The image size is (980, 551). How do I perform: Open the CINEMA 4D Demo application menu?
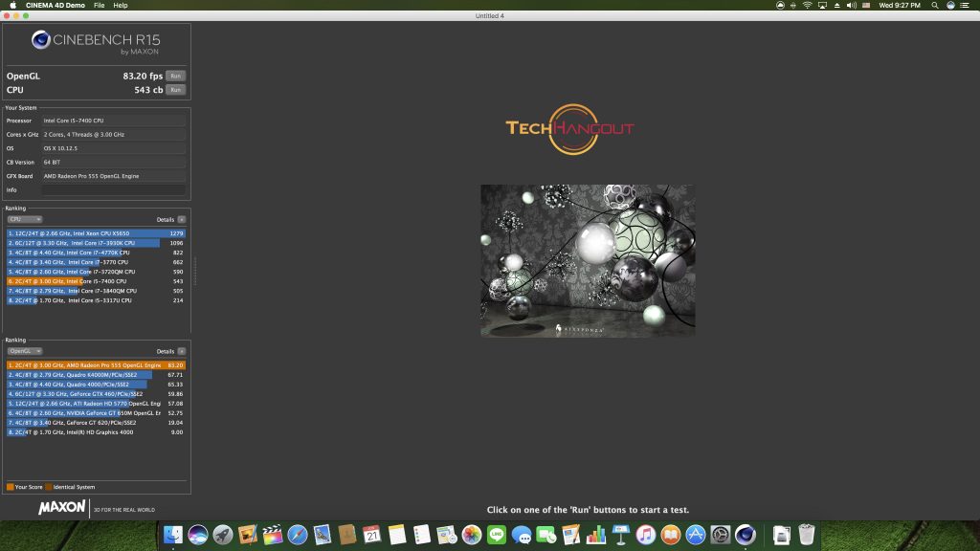tap(55, 5)
